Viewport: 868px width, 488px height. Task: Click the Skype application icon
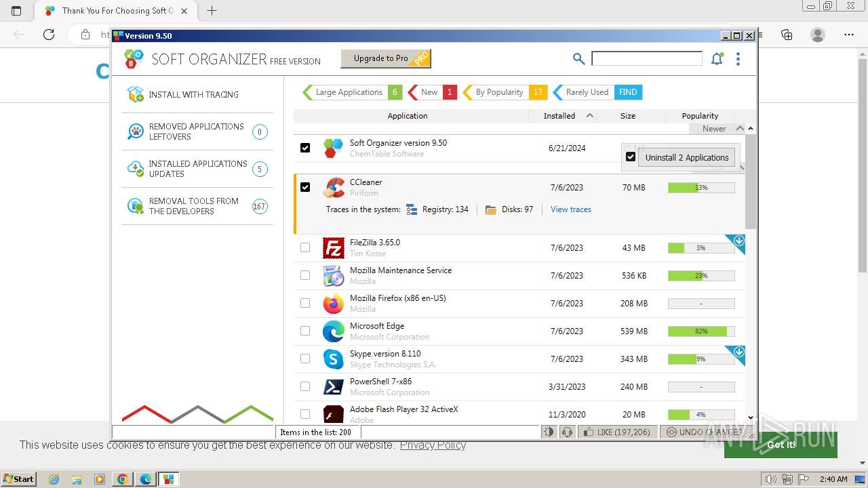[x=334, y=359]
